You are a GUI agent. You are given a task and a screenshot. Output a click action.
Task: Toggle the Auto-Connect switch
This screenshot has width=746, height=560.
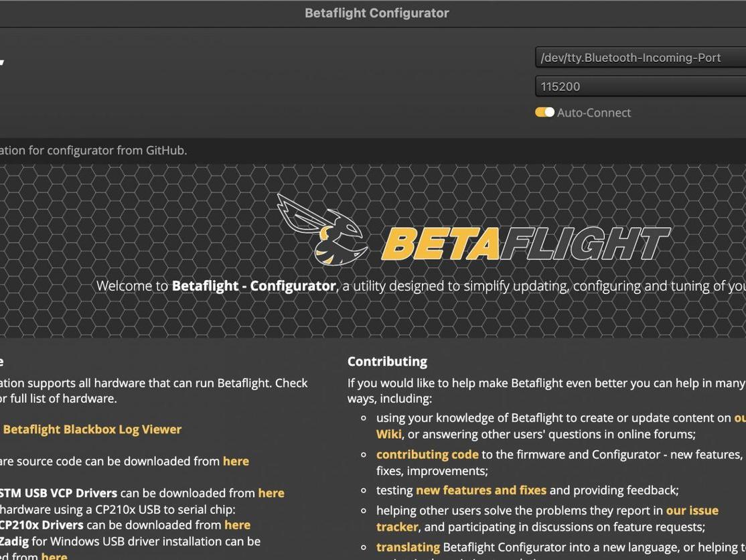coord(544,113)
